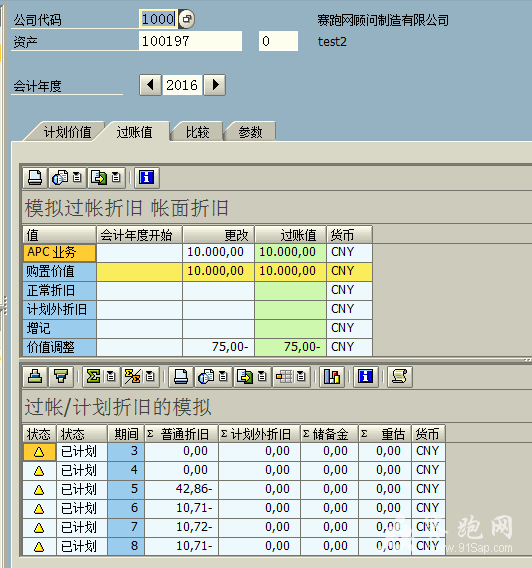Advance to next fiscal year with right arrow
This screenshot has width=532, height=568.
215,85
